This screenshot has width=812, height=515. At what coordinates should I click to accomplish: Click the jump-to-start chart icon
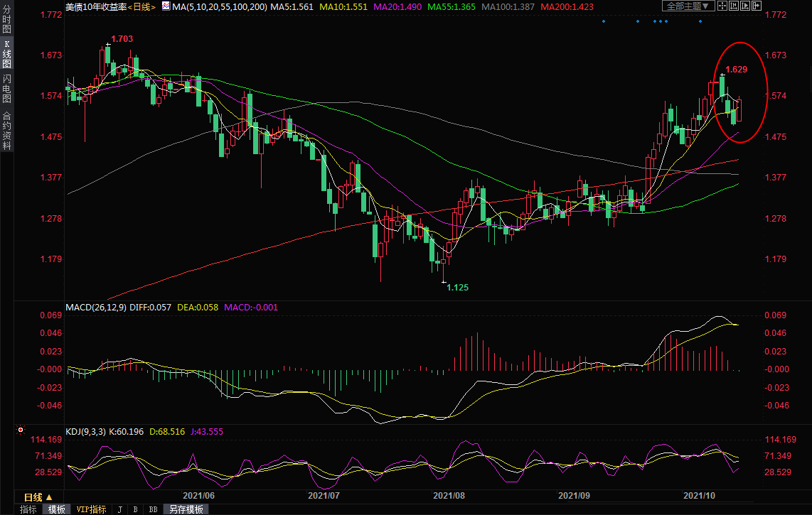point(734,6)
